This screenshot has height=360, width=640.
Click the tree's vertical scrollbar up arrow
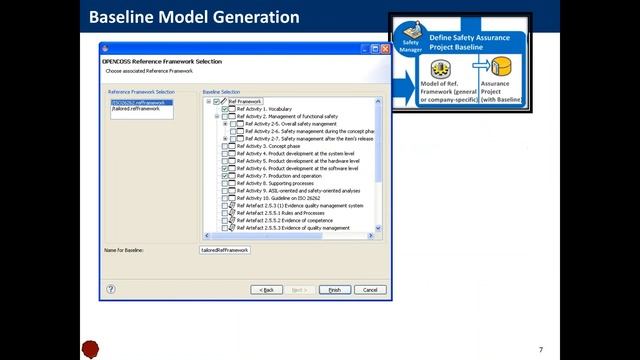point(378,101)
